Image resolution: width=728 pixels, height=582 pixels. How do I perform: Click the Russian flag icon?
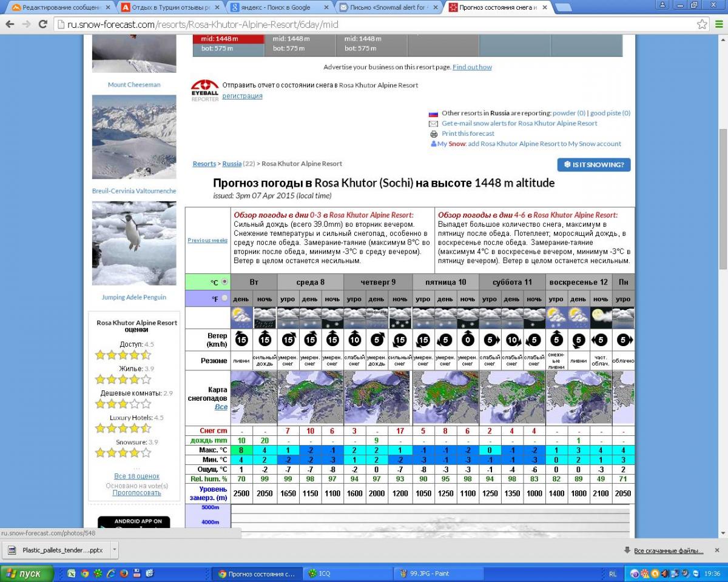(x=433, y=113)
